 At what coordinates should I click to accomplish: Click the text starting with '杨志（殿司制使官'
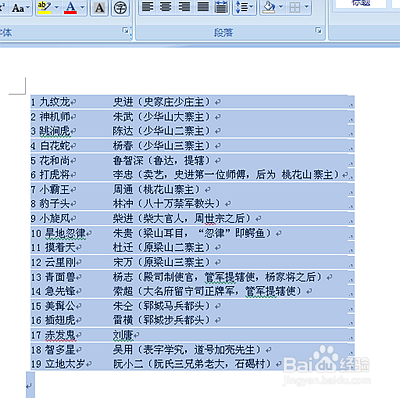click(x=218, y=277)
